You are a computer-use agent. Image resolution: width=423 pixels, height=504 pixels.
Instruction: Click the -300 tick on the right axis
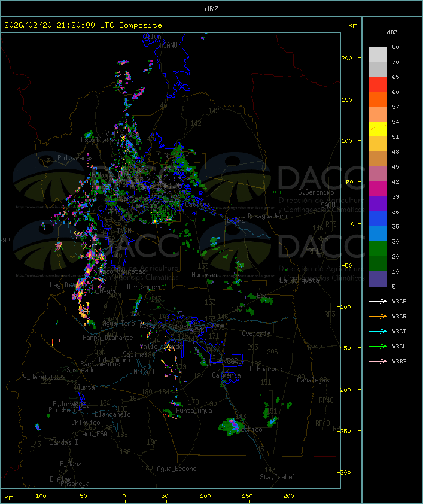pos(345,472)
